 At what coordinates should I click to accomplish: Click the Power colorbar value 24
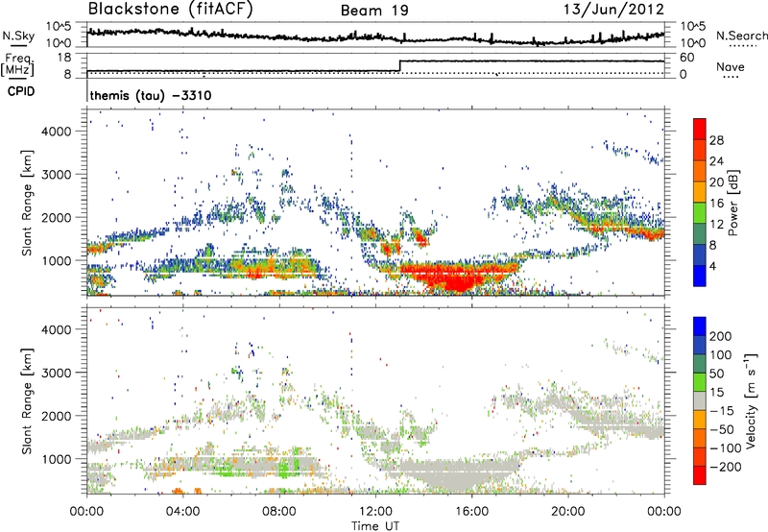click(716, 161)
